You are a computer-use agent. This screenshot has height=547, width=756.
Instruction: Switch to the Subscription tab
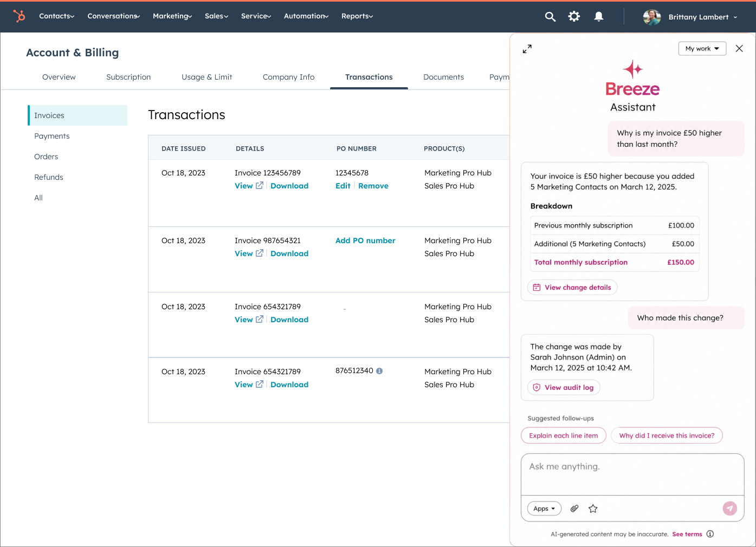[x=128, y=77]
